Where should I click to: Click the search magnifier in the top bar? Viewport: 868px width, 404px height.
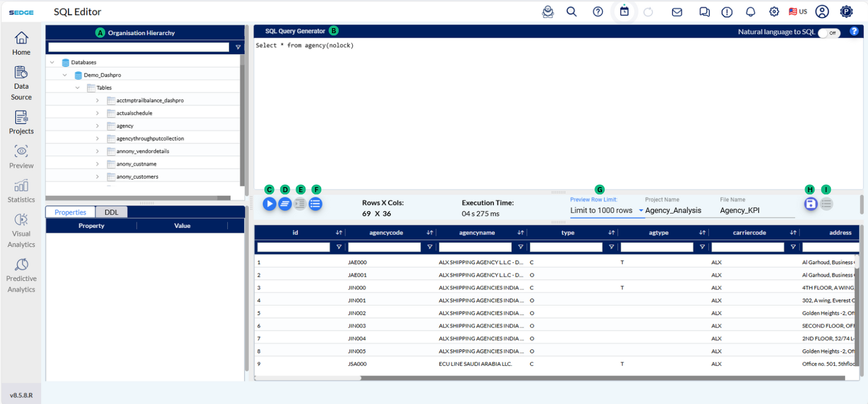(572, 12)
